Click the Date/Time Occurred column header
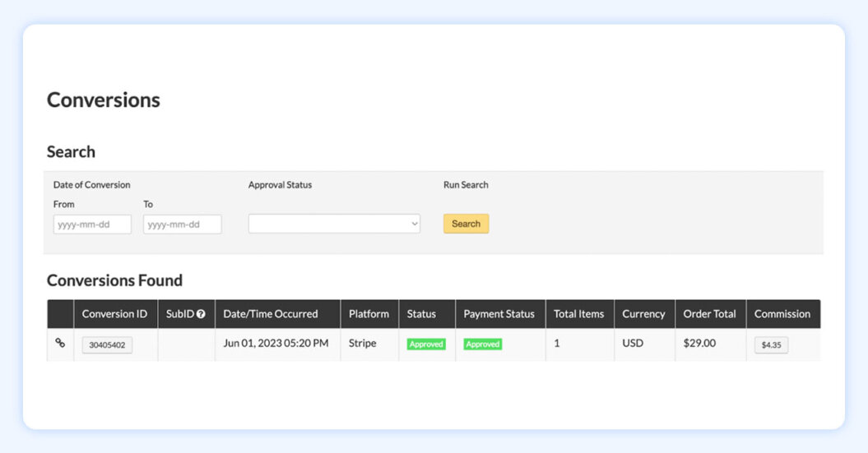 (x=271, y=314)
